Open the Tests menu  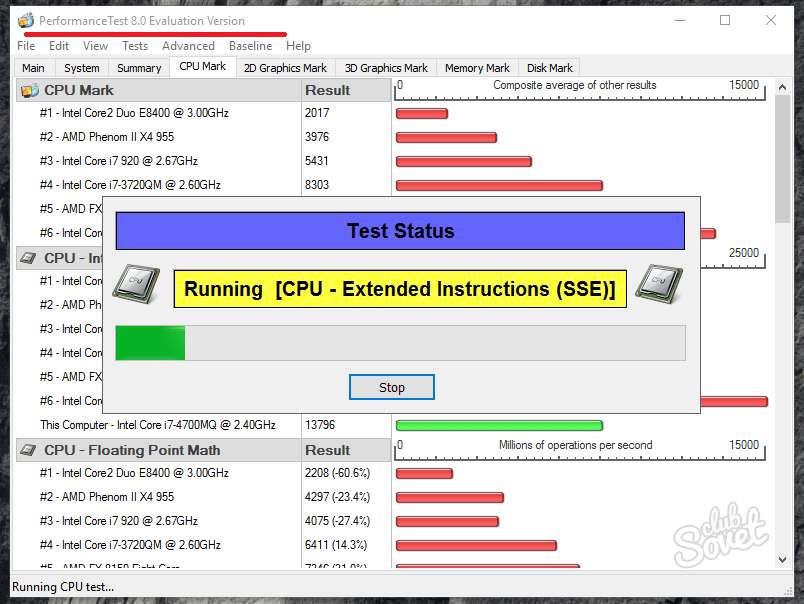pyautogui.click(x=135, y=46)
